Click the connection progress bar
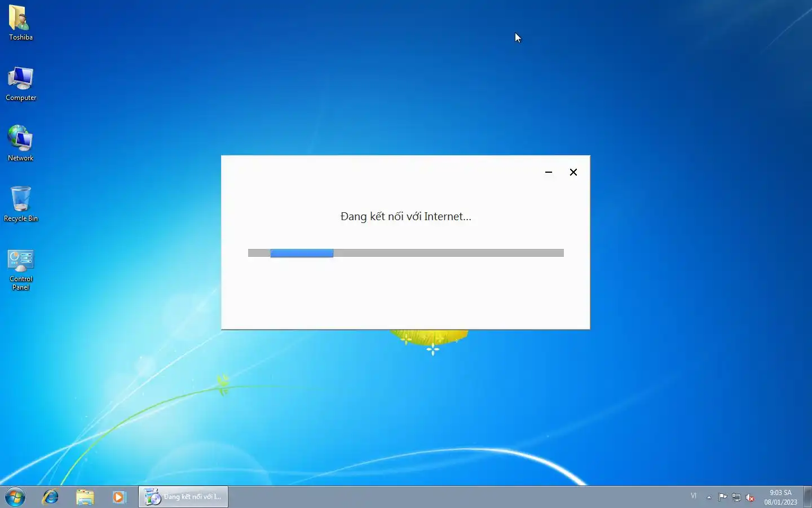Screen dimensions: 812x508 coord(406,253)
